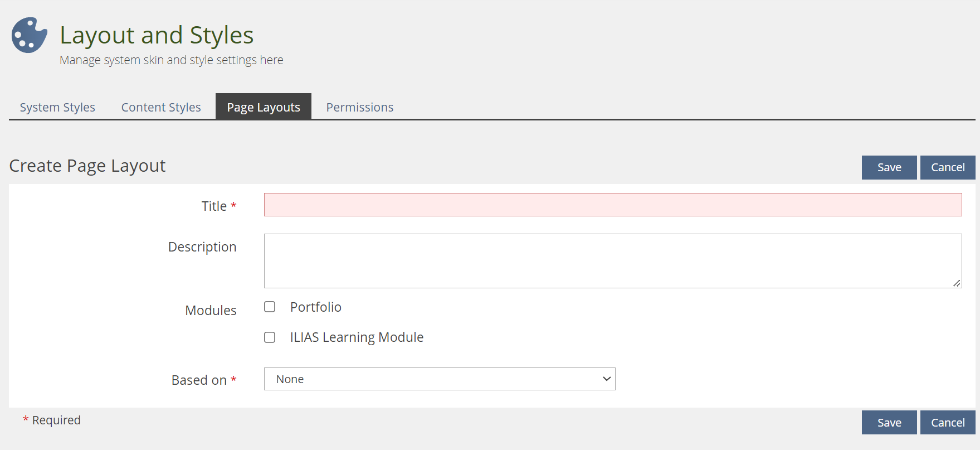This screenshot has width=980, height=450.
Task: Go to the Permissions tab
Action: (359, 107)
